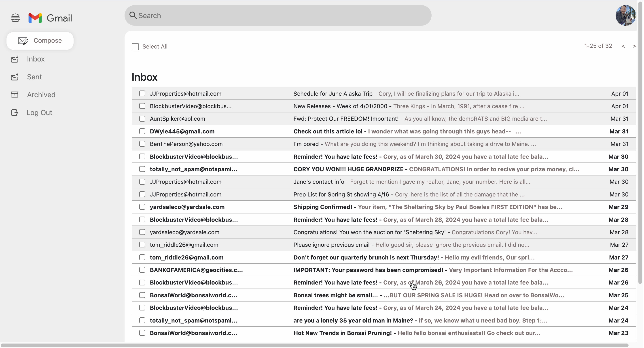The width and height of the screenshot is (644, 348).
Task: Check the Shipping Confirmed! email checkbox
Action: coord(142,207)
